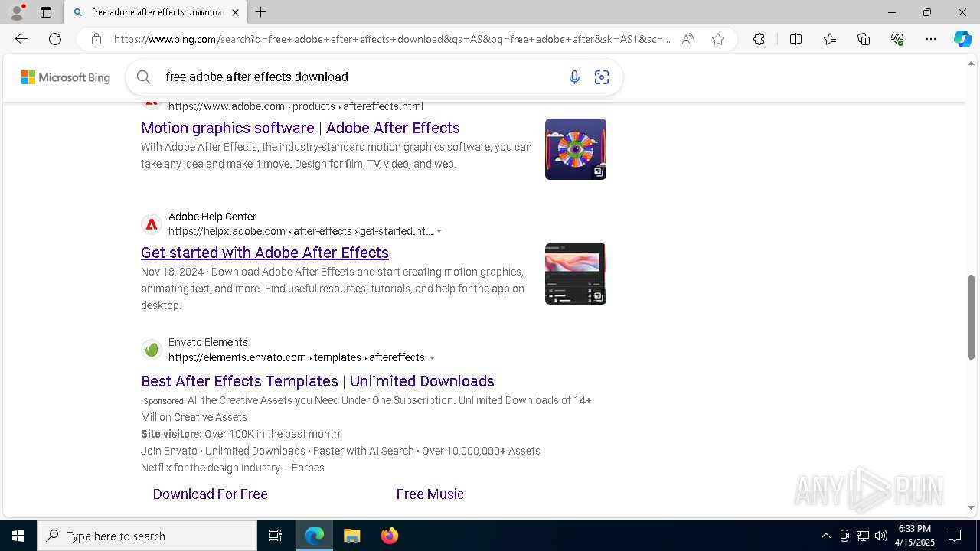
Task: Open the Free Music sitelink
Action: tap(430, 494)
